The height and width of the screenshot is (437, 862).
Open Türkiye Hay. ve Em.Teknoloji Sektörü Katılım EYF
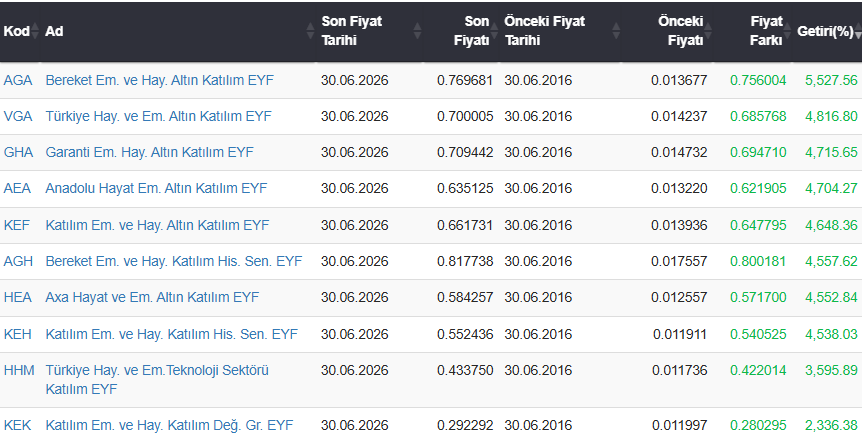(157, 380)
